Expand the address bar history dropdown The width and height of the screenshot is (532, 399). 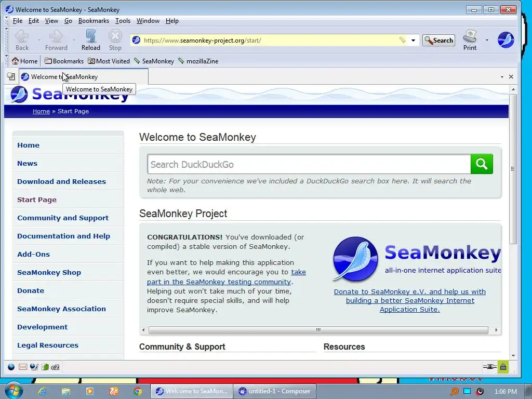(413, 41)
